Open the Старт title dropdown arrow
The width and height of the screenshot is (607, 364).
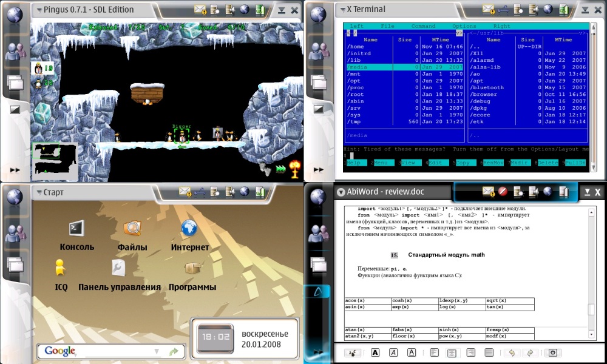39,193
